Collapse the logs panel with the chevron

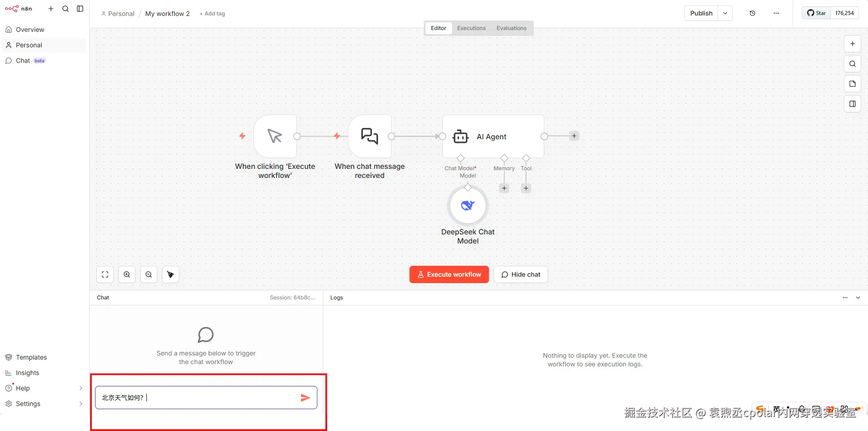click(858, 298)
